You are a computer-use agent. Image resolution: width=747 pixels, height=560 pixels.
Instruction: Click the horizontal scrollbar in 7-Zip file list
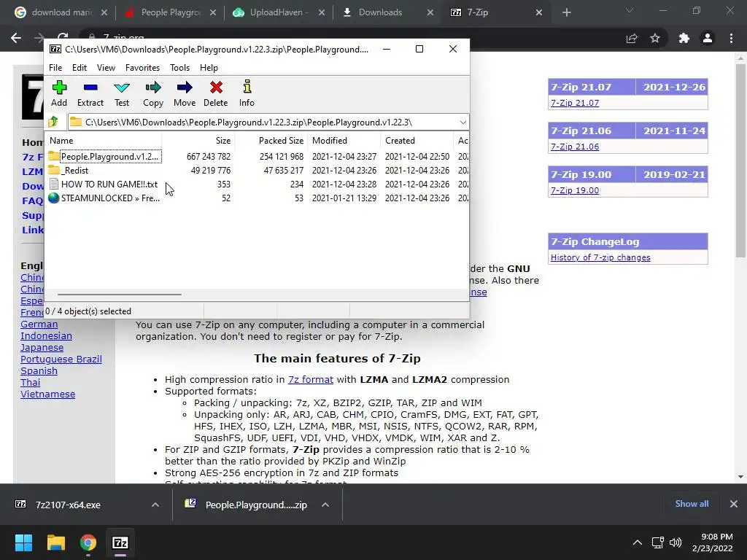click(119, 295)
